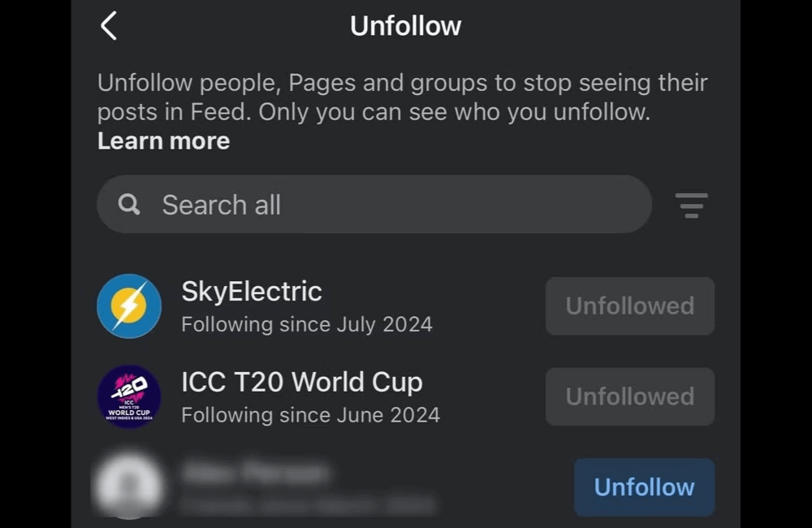Click the 'Unfollow people, Pages and groups' line

[402, 83]
